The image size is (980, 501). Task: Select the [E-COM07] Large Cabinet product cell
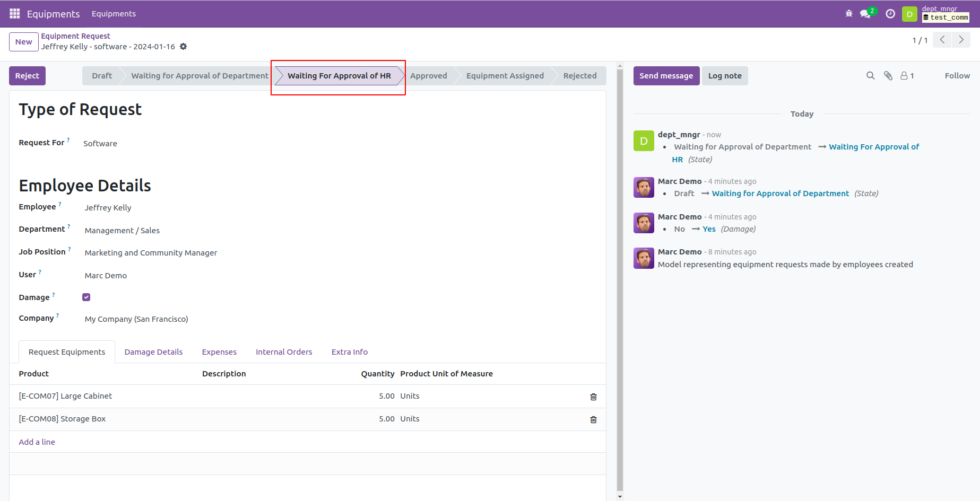[65, 396]
